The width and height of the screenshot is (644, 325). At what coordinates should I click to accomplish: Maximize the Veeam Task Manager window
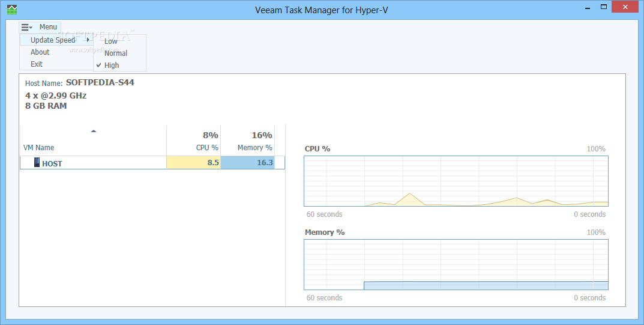(604, 7)
